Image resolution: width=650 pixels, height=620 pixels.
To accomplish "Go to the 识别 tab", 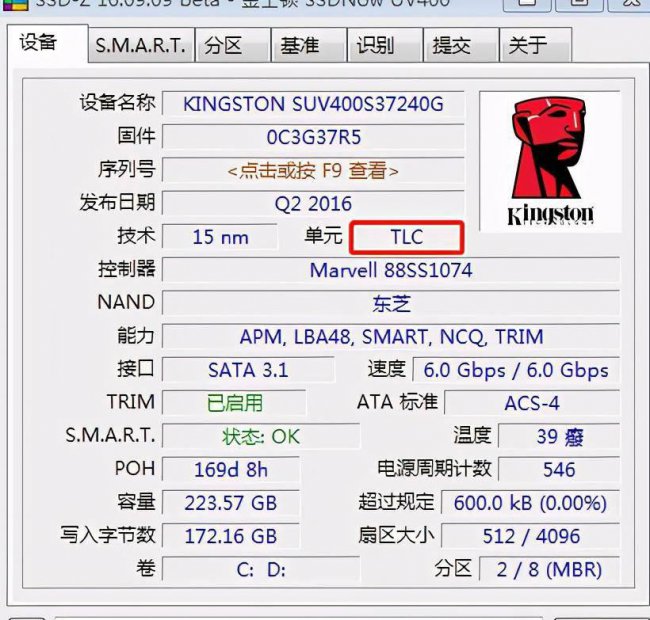I will [x=385, y=45].
